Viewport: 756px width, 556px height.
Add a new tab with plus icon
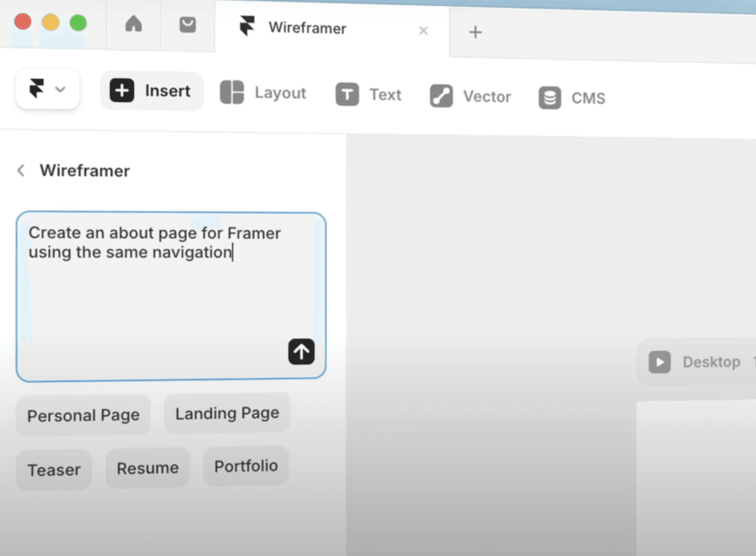475,32
